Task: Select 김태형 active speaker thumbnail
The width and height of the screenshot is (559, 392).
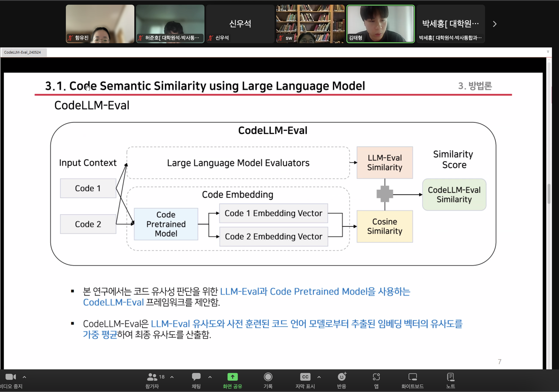Action: click(x=380, y=24)
